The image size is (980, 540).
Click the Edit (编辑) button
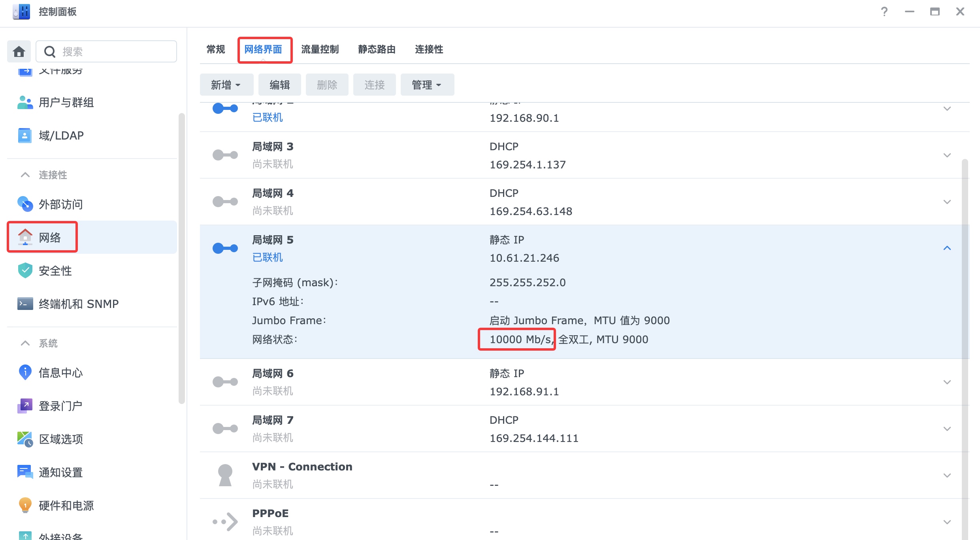tap(279, 85)
